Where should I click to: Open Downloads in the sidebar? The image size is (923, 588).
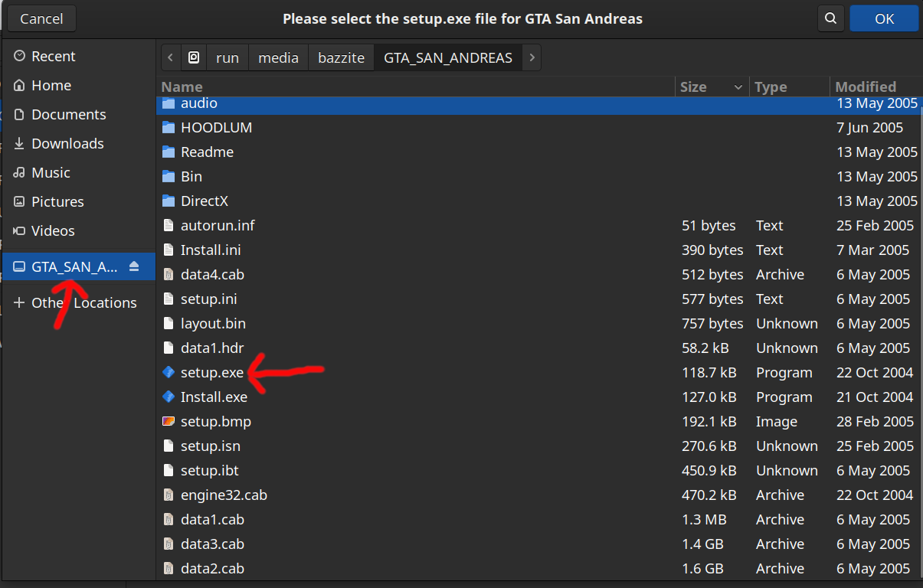(x=78, y=143)
